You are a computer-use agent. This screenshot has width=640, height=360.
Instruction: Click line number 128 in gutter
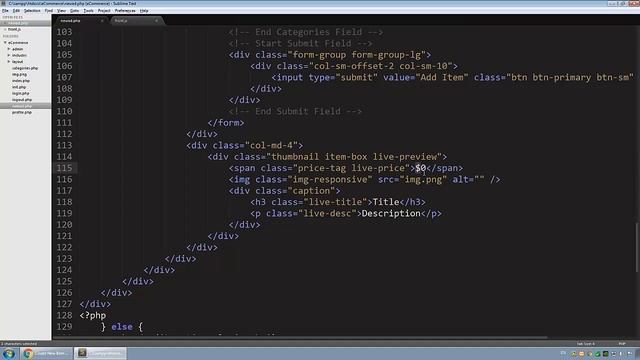click(64, 316)
